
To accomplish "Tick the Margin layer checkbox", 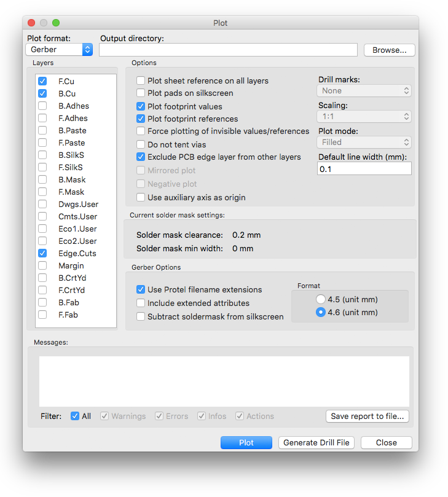I will 42,265.
